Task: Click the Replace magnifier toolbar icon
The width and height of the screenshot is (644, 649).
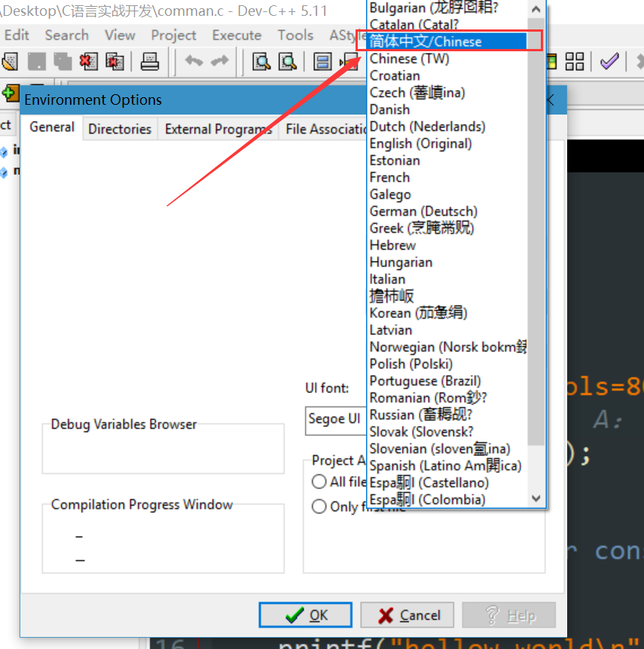Action: click(288, 62)
